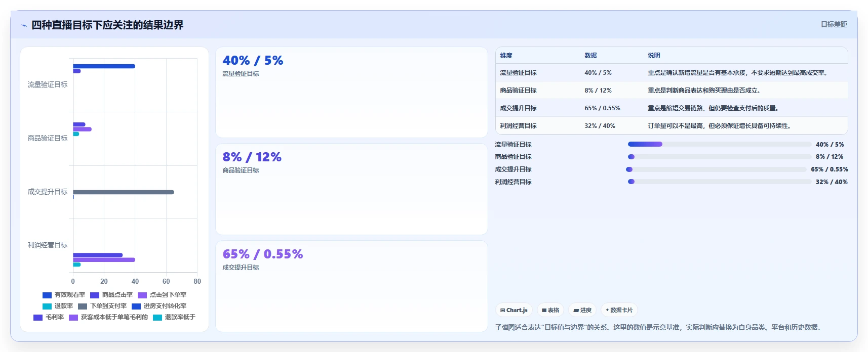Click the table cell 40% / 5%

click(598, 73)
